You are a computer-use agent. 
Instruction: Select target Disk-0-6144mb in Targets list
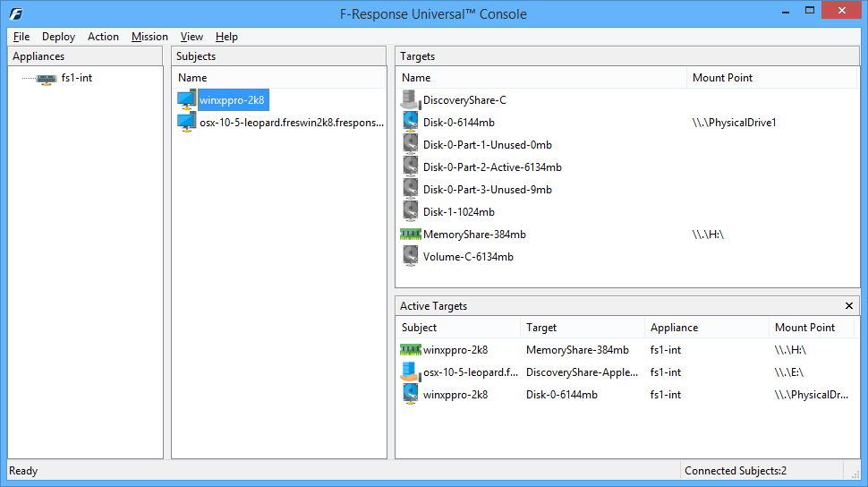[459, 123]
